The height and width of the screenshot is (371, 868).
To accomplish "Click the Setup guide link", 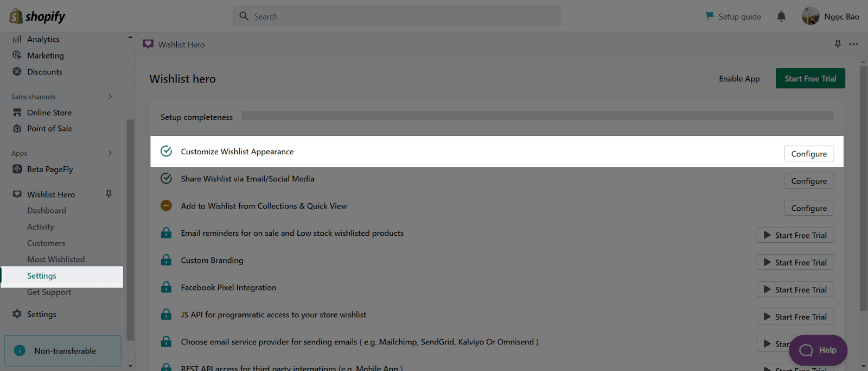I will pyautogui.click(x=739, y=17).
